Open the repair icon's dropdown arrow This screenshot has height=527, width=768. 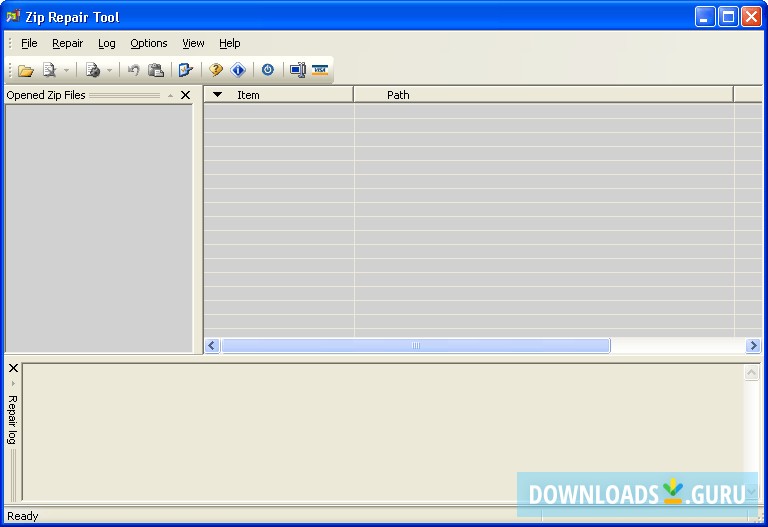(x=109, y=71)
